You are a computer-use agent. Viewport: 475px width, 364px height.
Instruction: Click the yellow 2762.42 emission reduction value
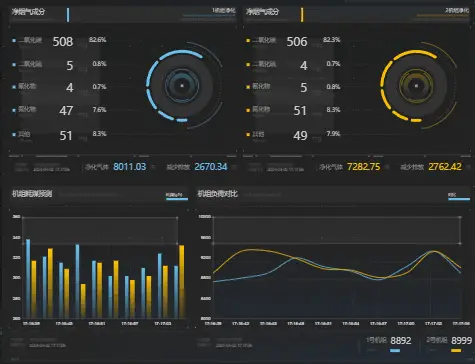click(x=445, y=167)
